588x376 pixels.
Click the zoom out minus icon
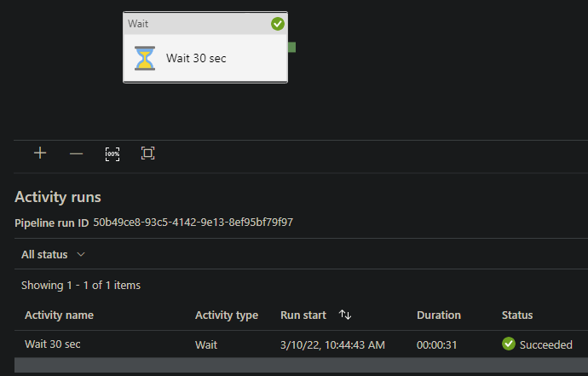(77, 153)
